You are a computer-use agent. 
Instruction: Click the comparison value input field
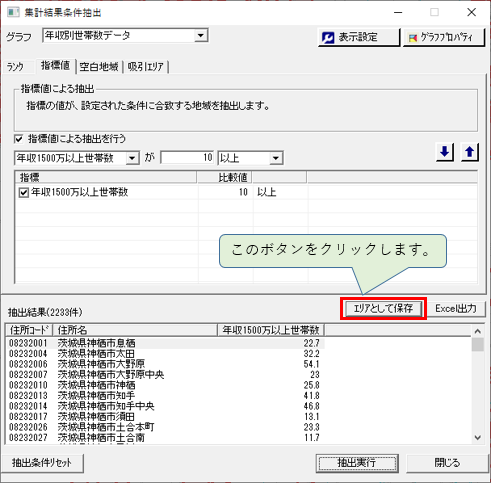pos(187,158)
